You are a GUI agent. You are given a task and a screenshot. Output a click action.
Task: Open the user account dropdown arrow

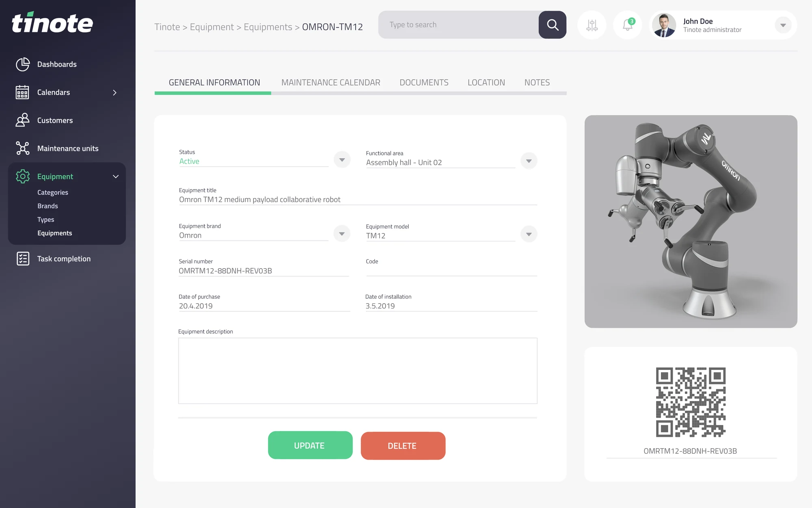(x=783, y=25)
